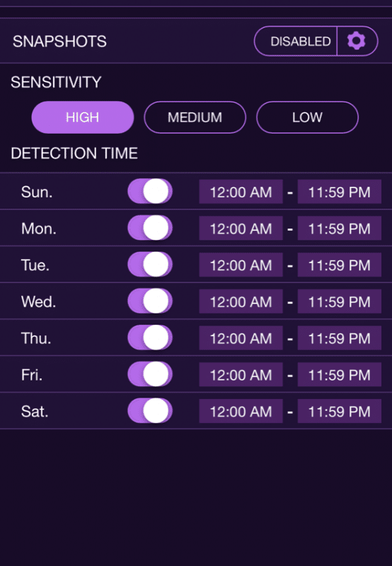Viewport: 392px width, 566px height.
Task: Switch off Friday detection toggle
Action: point(150,374)
